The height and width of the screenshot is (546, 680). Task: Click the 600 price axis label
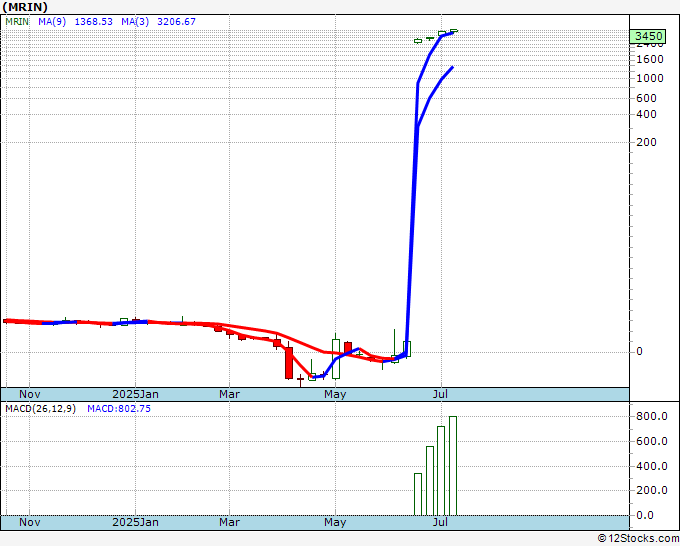pyautogui.click(x=646, y=98)
